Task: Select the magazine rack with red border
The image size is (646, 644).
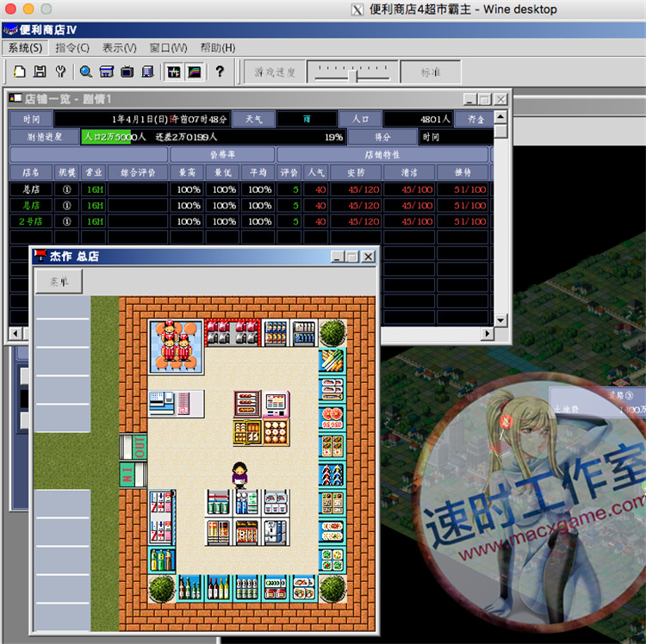Action: pyautogui.click(x=233, y=332)
